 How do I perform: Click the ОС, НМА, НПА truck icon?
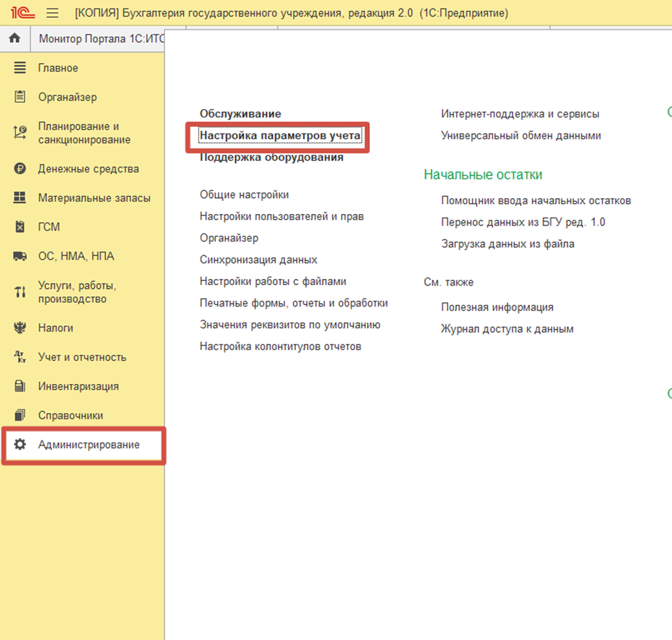[20, 256]
